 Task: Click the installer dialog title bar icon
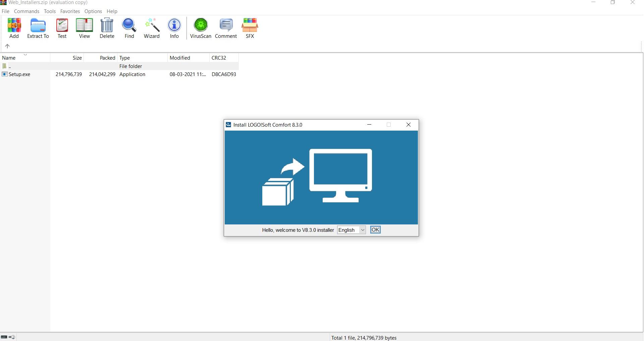228,125
